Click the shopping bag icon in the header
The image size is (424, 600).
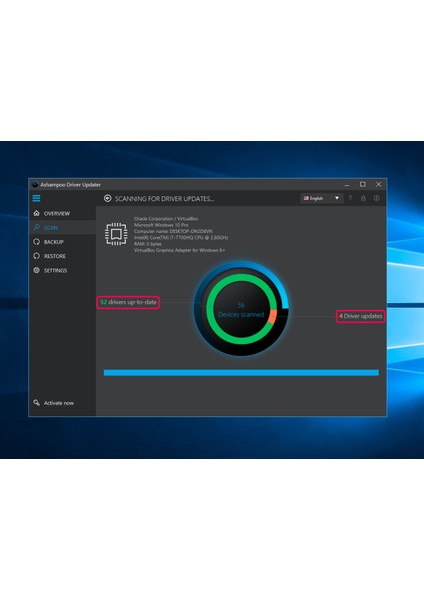363,198
